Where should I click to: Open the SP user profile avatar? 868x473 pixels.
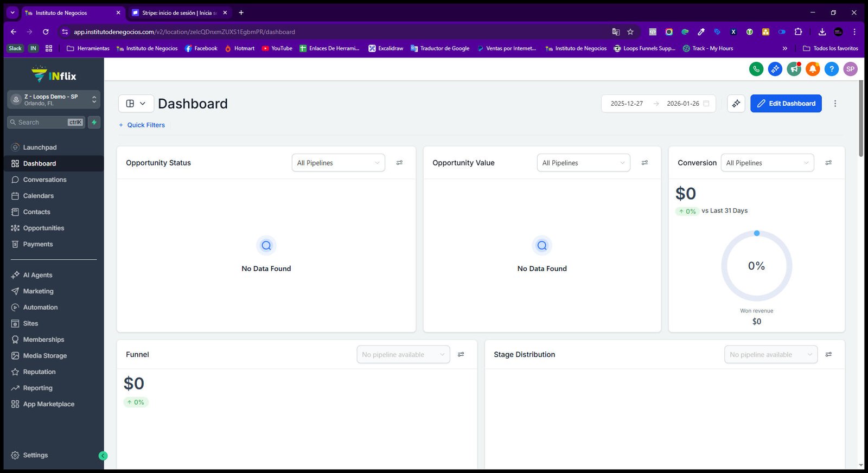(x=851, y=69)
